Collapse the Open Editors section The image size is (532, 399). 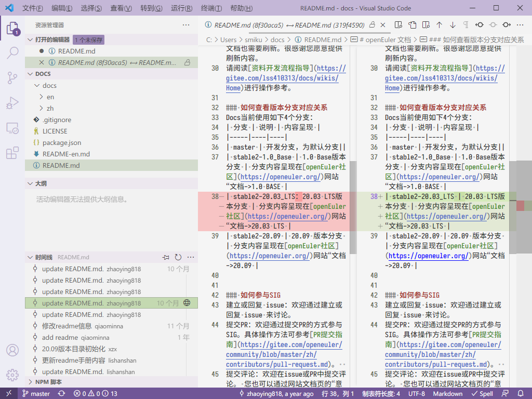[30, 39]
